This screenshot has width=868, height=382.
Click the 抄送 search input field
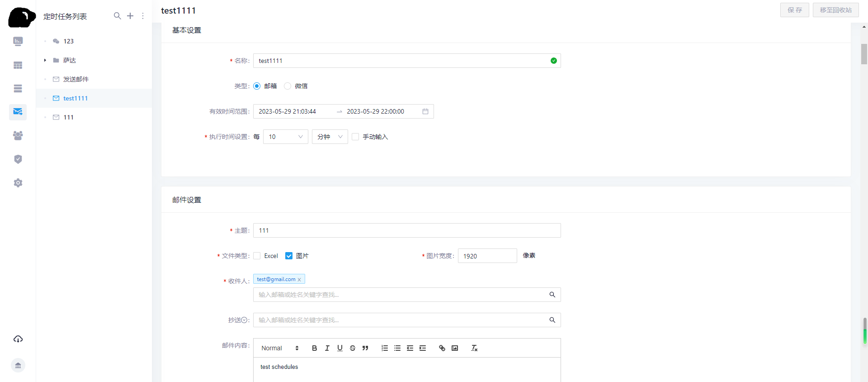point(407,320)
